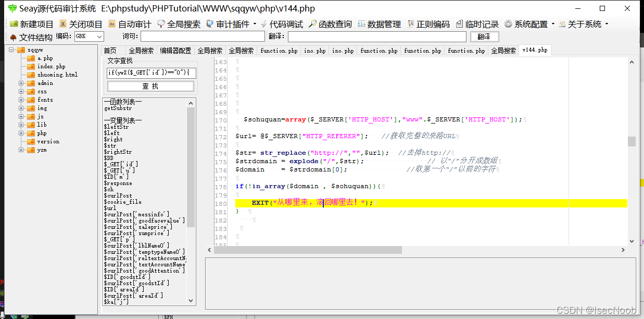The image size is (644, 319).
Task: Expand the css folder
Action: 21,92
